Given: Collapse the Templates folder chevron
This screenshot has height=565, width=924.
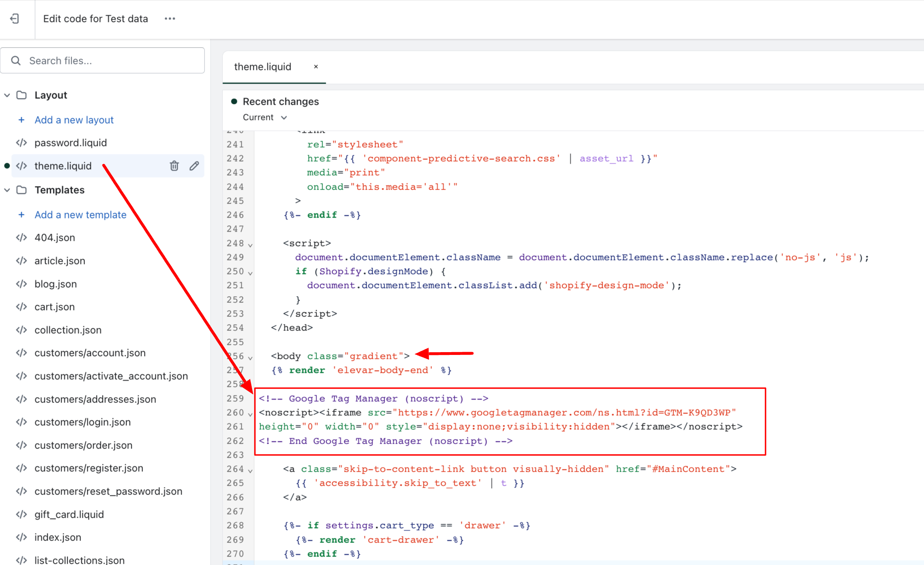Looking at the screenshot, I should (7, 190).
